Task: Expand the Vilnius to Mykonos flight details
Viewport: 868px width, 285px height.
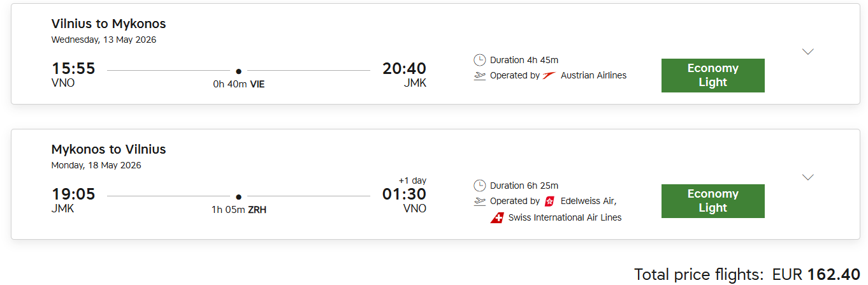Action: pos(807,52)
